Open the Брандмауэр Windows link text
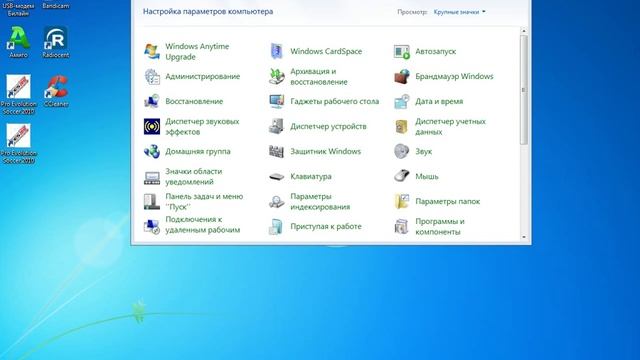640x360 pixels. (x=454, y=76)
